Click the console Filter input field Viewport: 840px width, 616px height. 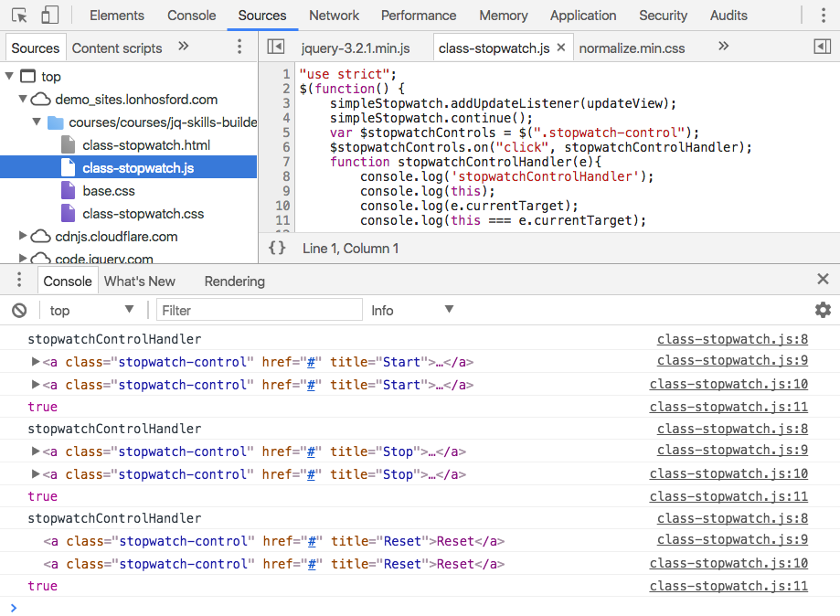(260, 310)
